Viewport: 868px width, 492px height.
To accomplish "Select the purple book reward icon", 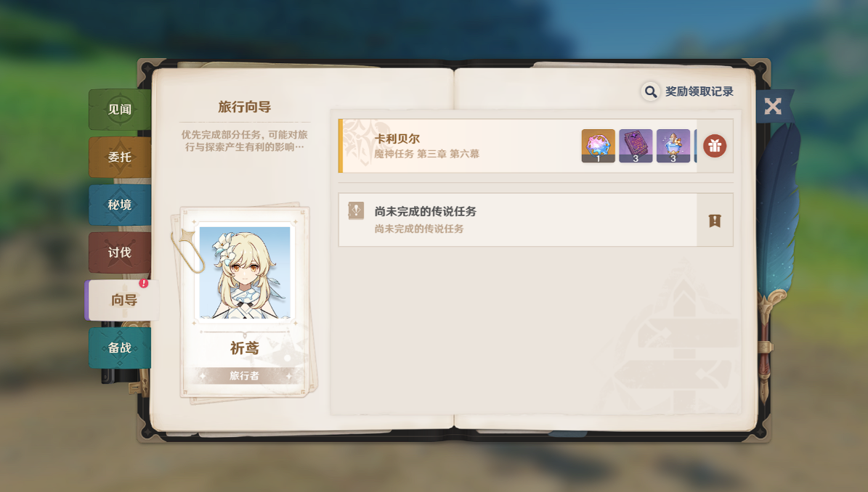I will click(x=636, y=146).
